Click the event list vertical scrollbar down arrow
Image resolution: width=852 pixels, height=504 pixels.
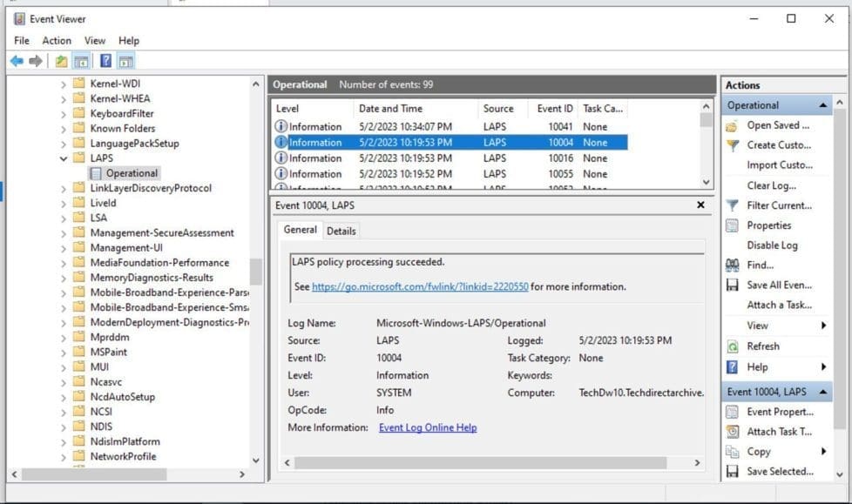pos(706,182)
